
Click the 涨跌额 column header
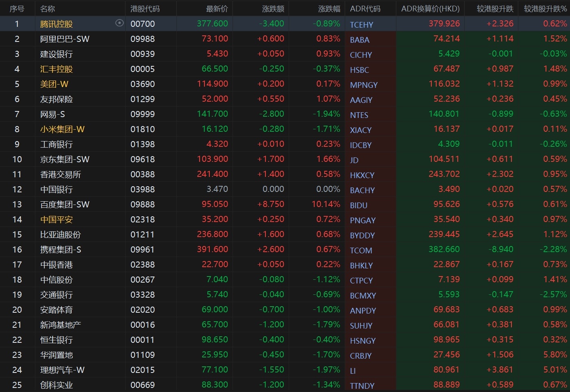(x=273, y=9)
